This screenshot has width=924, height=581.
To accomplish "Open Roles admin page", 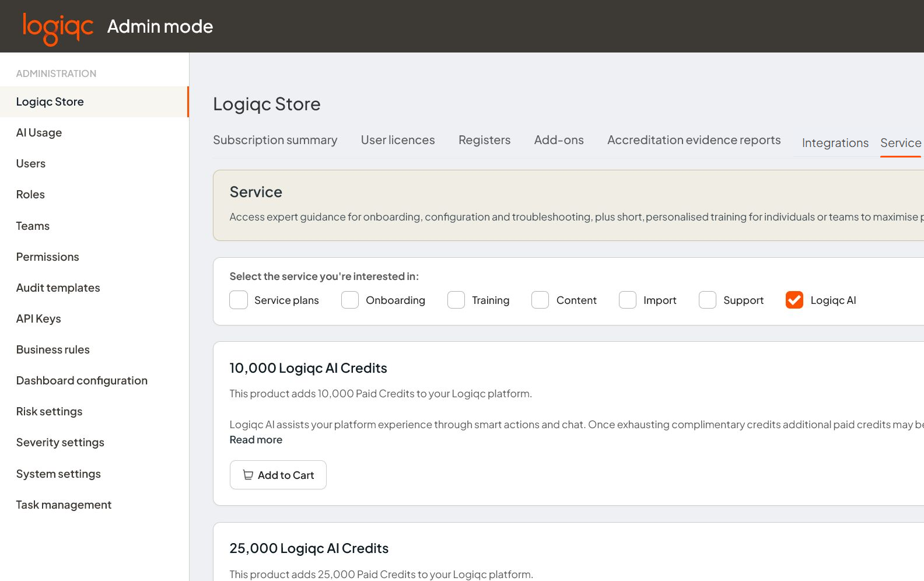I will (94, 194).
